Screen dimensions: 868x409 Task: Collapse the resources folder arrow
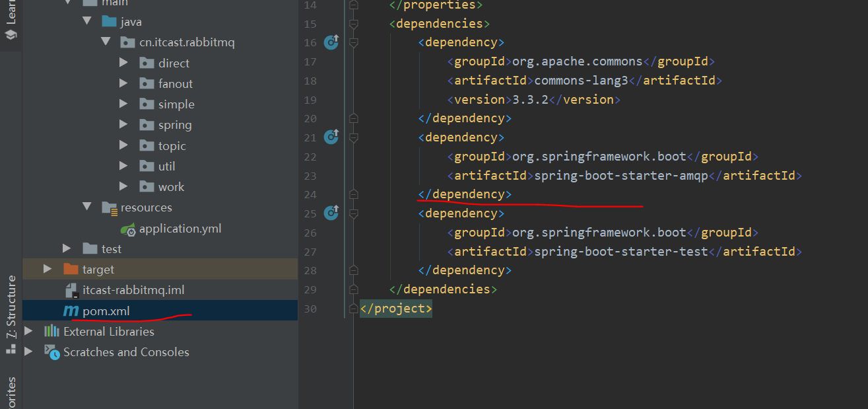(86, 207)
